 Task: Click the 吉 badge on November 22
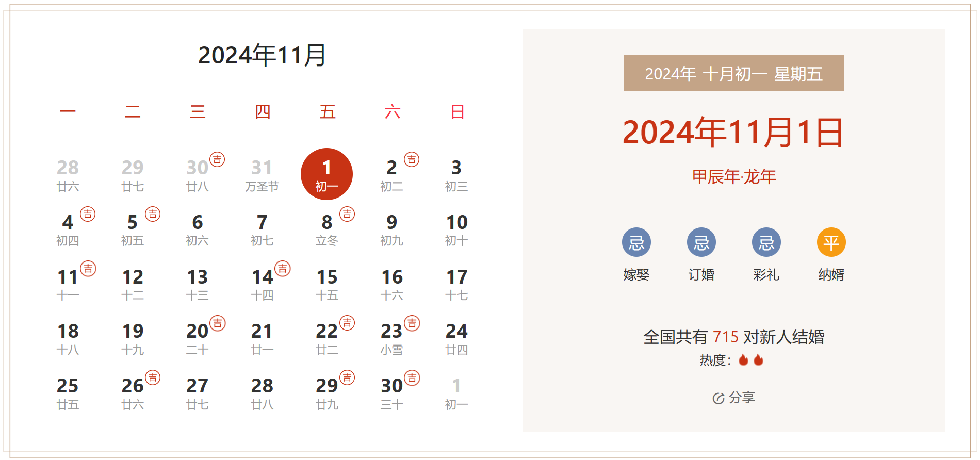[347, 323]
